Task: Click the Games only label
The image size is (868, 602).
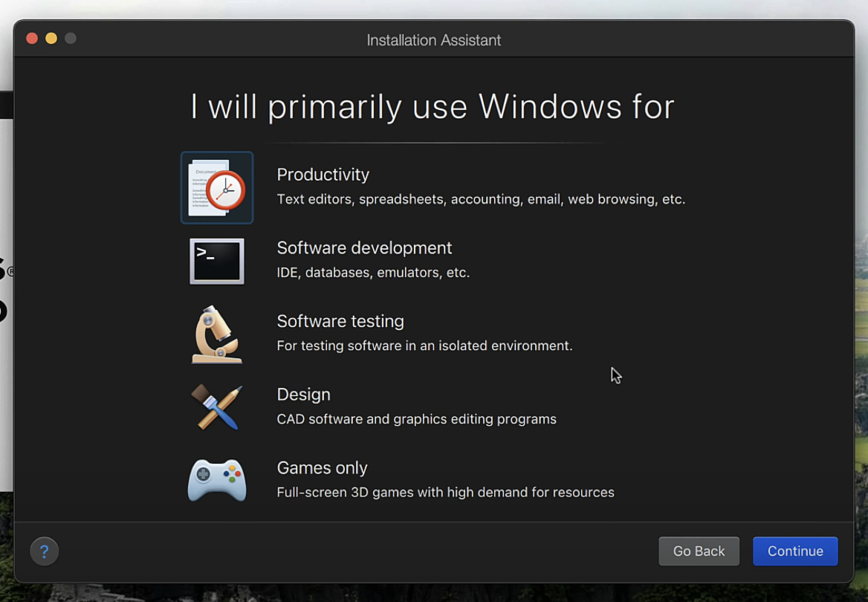Action: 323,468
